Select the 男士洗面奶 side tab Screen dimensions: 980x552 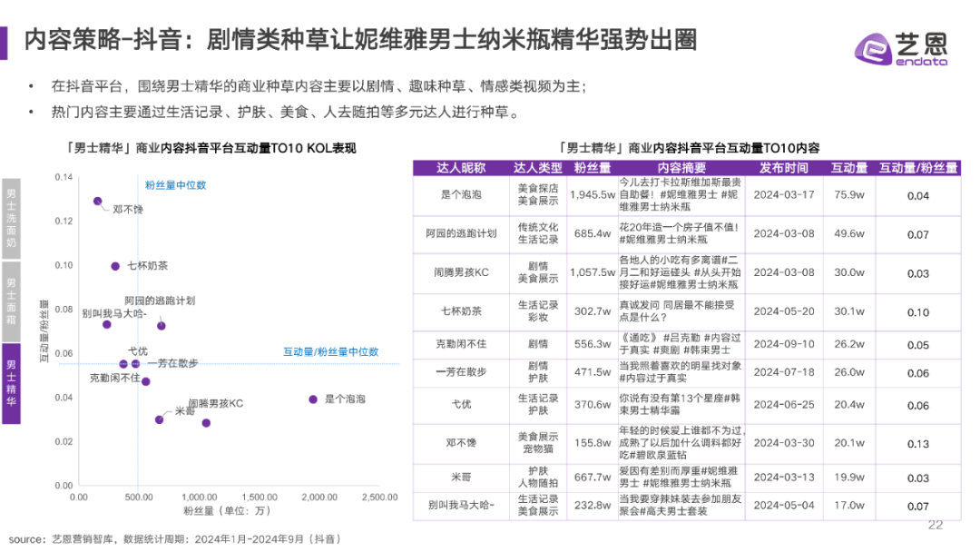click(x=11, y=218)
